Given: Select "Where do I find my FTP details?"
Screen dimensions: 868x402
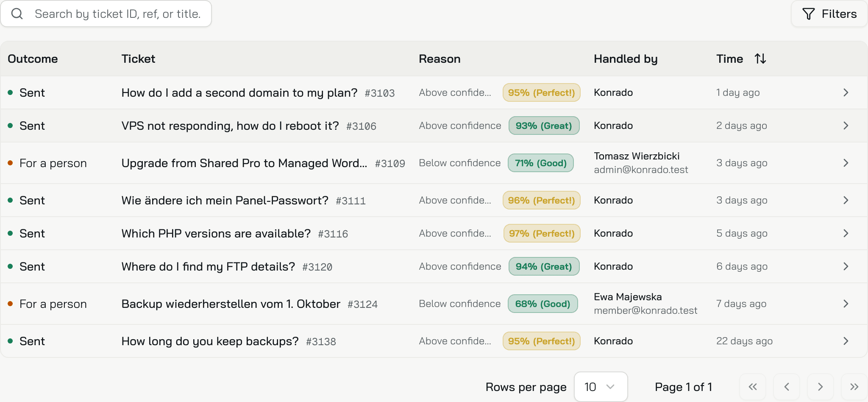Looking at the screenshot, I should (208, 266).
